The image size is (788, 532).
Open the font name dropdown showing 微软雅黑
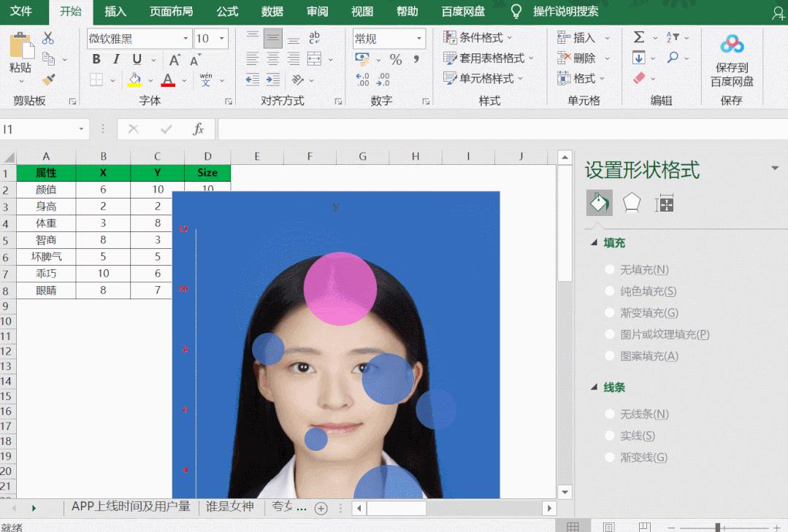[x=186, y=38]
